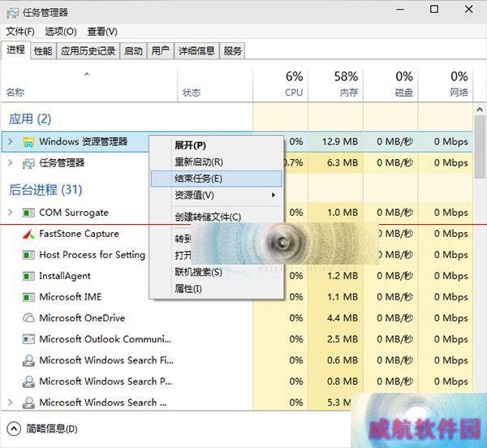This screenshot has height=448, width=487.
Task: Expand the bottom Microsoft Windows Search ... row
Action: click(11, 403)
